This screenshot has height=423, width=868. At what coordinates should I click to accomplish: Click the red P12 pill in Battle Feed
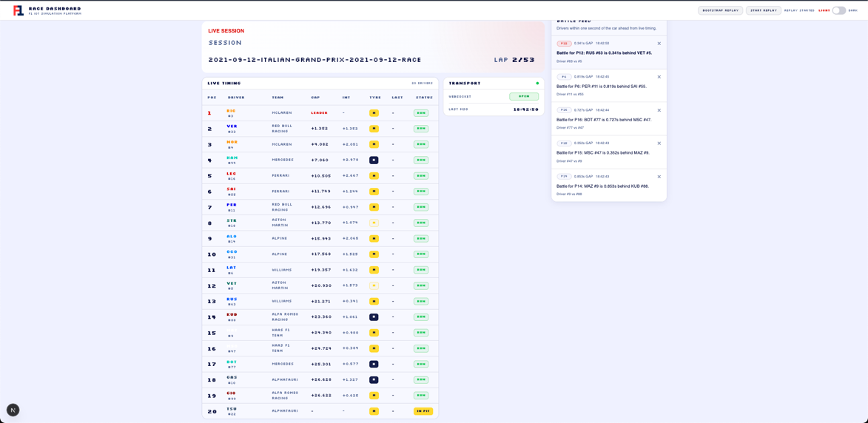564,43
